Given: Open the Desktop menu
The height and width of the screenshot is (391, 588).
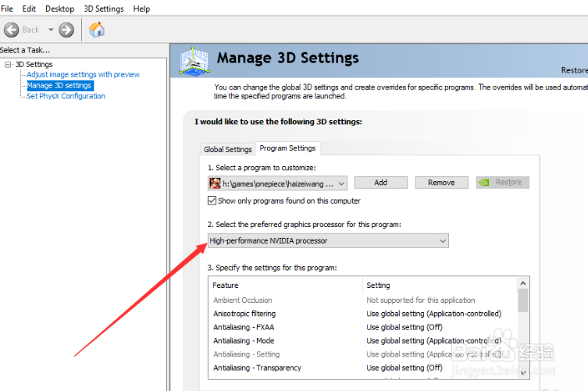Looking at the screenshot, I should [x=59, y=9].
